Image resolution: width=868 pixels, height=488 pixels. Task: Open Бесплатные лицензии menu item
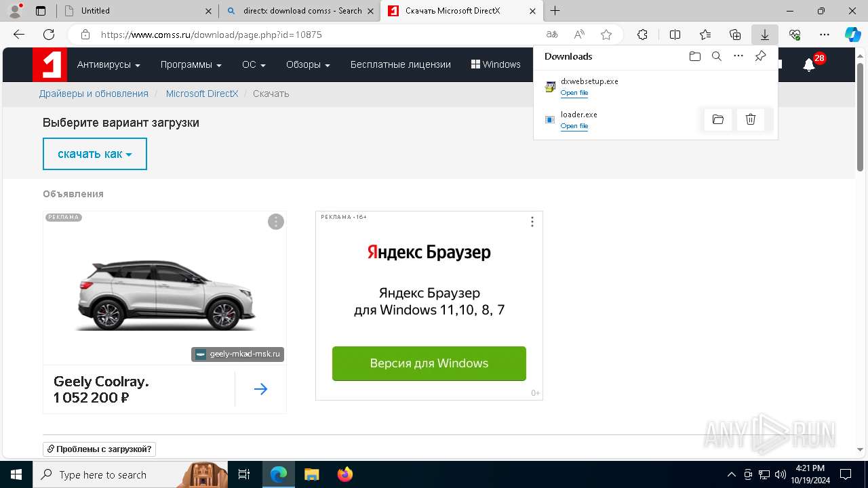coord(401,64)
